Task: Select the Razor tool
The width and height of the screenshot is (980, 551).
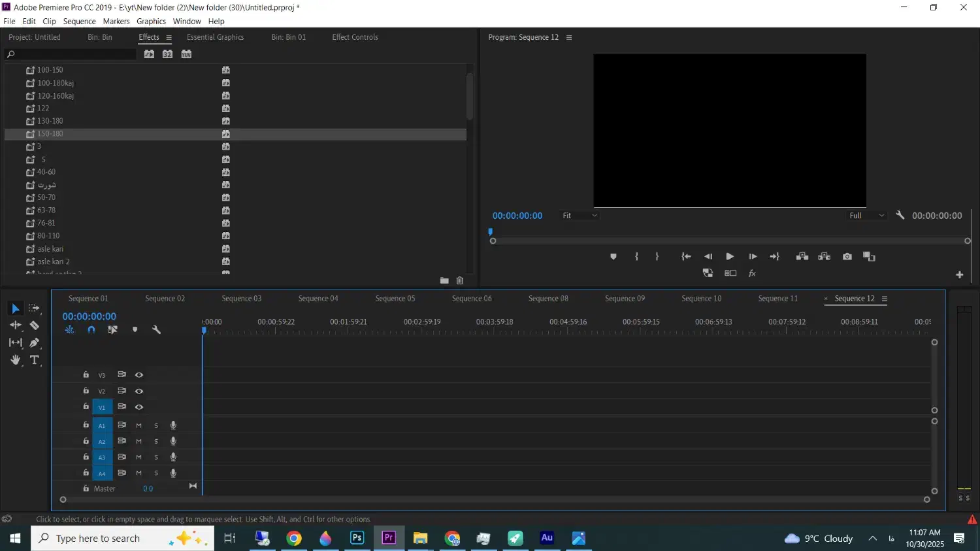Action: (35, 326)
